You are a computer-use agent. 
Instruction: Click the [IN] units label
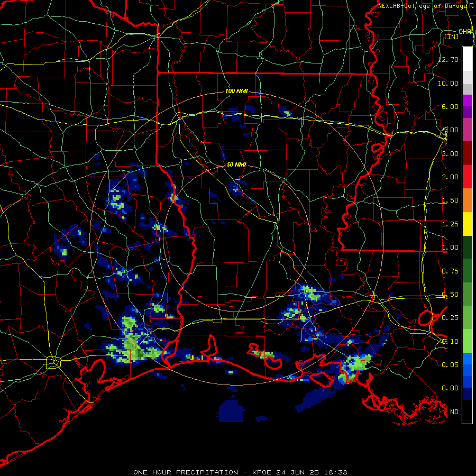tap(452, 36)
